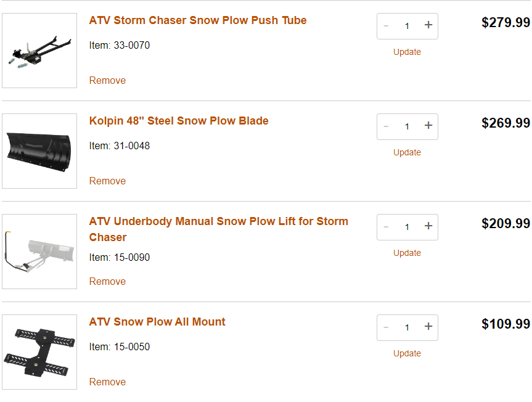The image size is (532, 402).
Task: Reduce quantity of ATV Snow Plow All Mount
Action: point(387,327)
